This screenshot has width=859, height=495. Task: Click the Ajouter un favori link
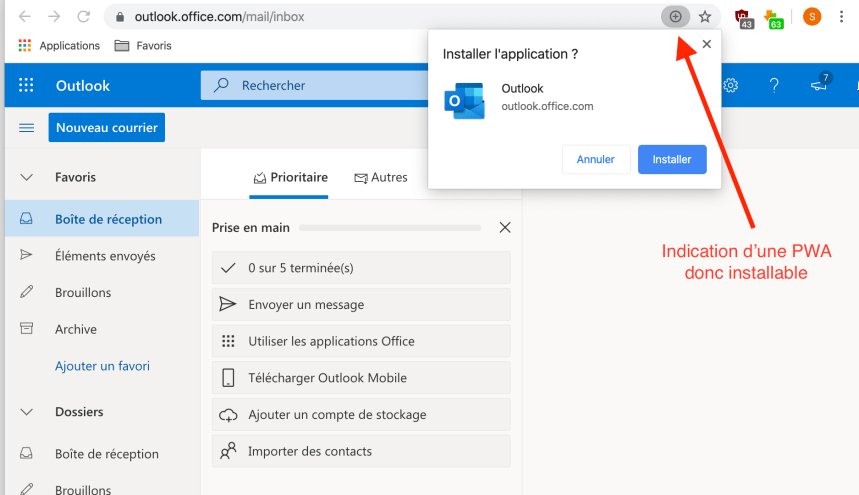(x=102, y=366)
